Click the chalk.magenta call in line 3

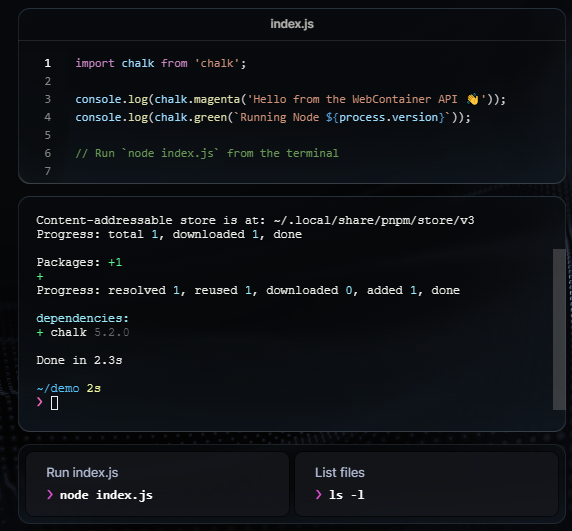(x=197, y=99)
